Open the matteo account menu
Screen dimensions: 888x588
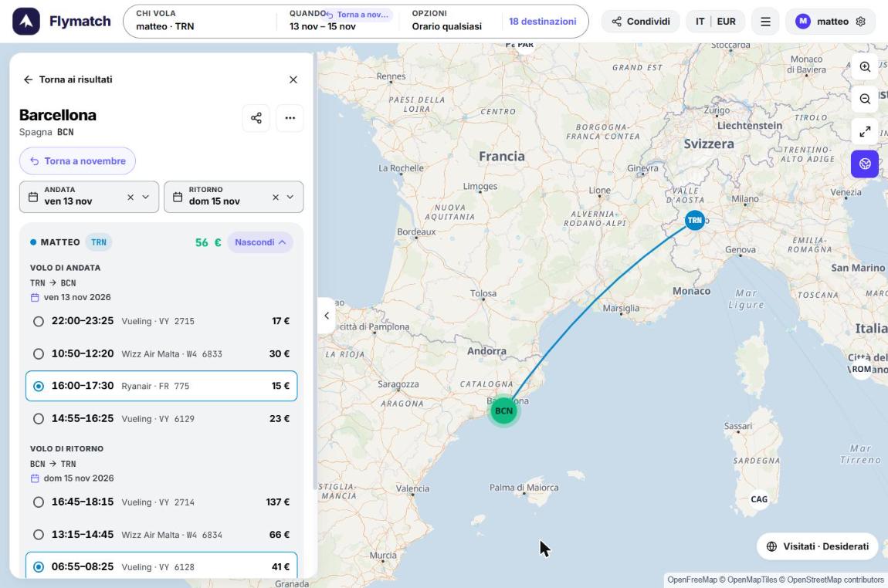[x=830, y=22]
